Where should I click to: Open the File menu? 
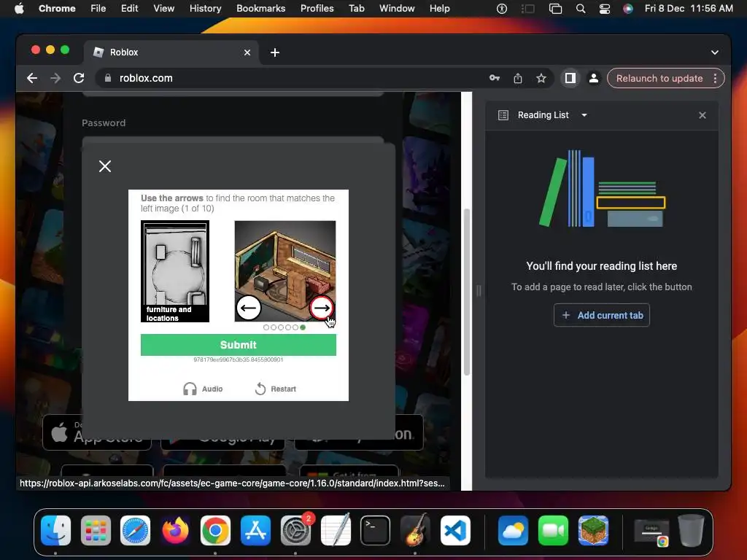[98, 9]
